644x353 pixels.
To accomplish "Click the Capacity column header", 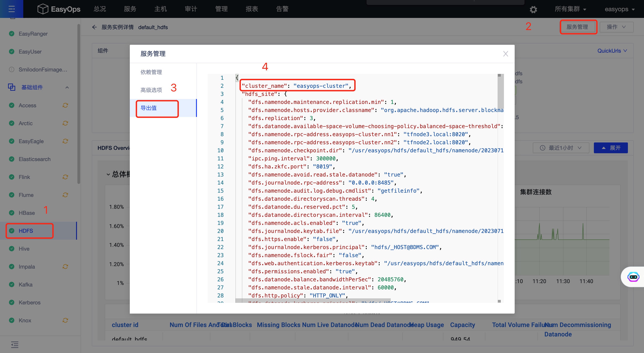I will tap(463, 325).
